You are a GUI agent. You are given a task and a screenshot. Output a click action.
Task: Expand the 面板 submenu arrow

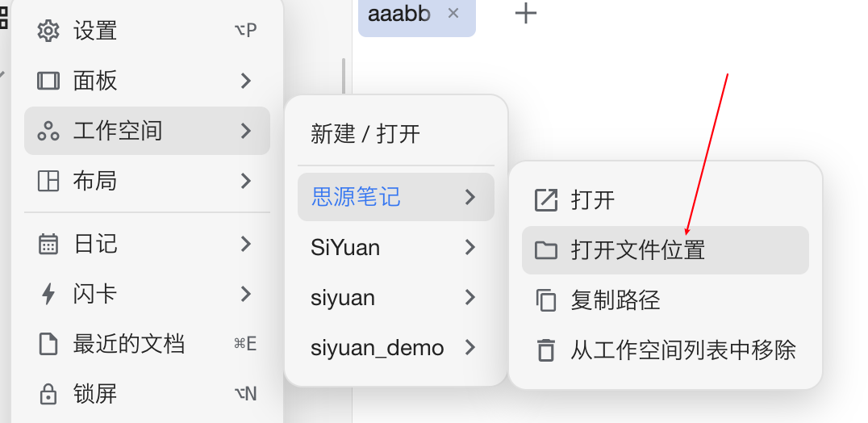click(246, 81)
